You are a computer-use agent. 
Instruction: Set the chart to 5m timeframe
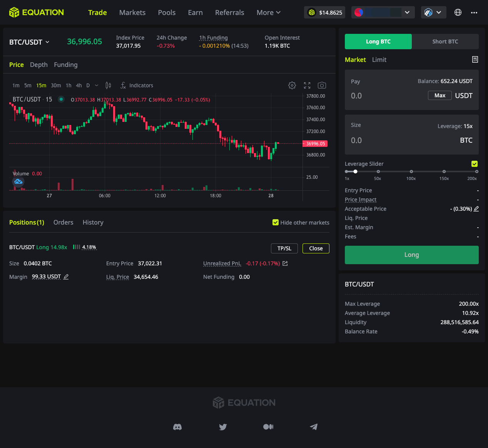pos(28,85)
